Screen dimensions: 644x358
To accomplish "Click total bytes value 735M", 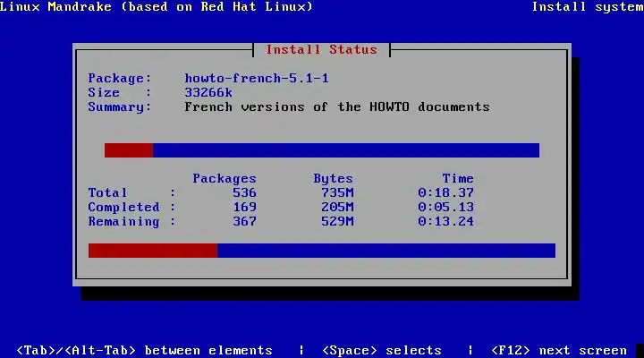I will pyautogui.click(x=337, y=192).
